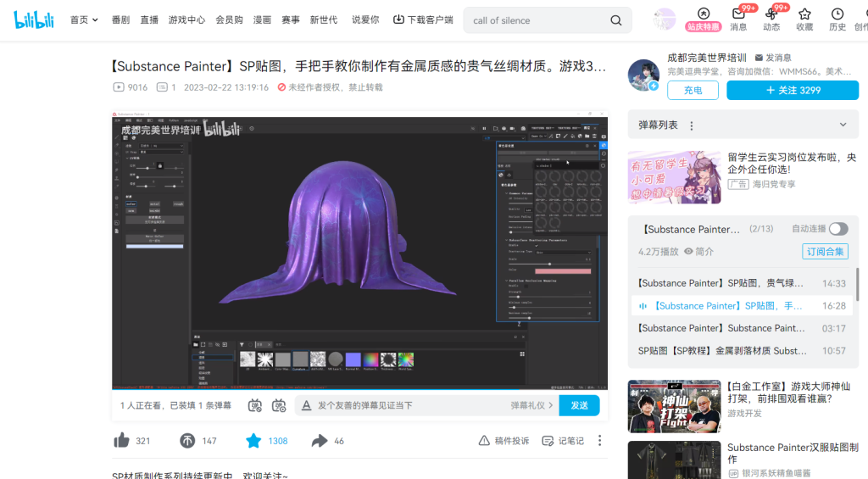Open 游戏中心 from top navigation

(186, 20)
